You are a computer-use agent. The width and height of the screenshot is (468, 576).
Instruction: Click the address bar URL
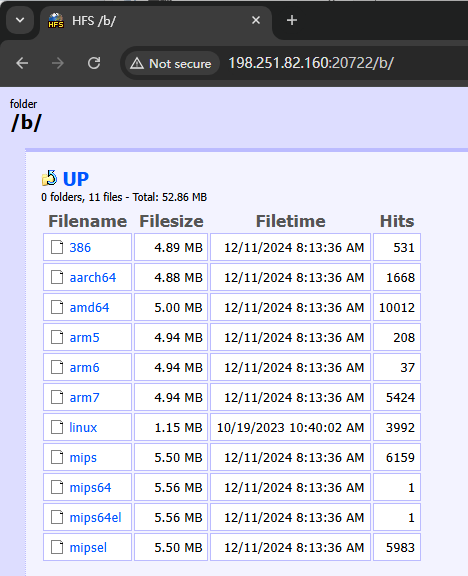311,63
